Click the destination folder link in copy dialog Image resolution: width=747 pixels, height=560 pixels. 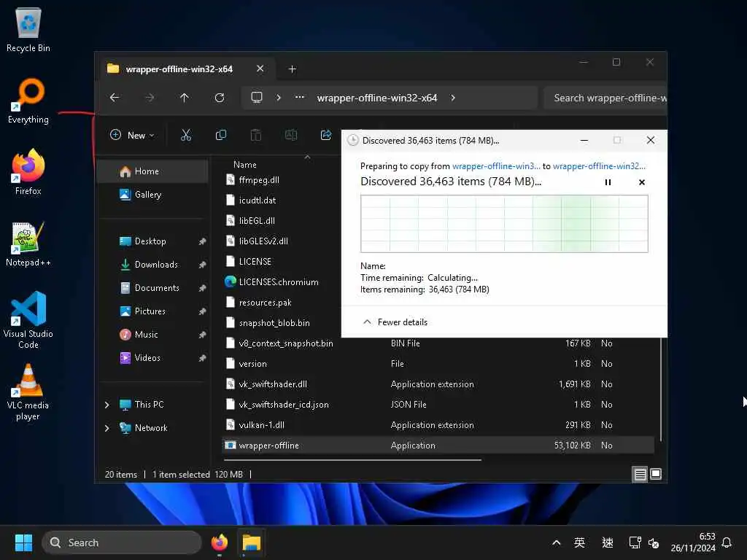pos(599,166)
